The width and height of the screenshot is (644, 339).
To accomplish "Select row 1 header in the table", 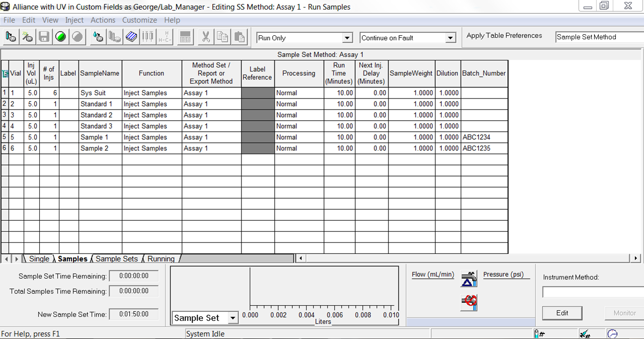I will [5, 93].
